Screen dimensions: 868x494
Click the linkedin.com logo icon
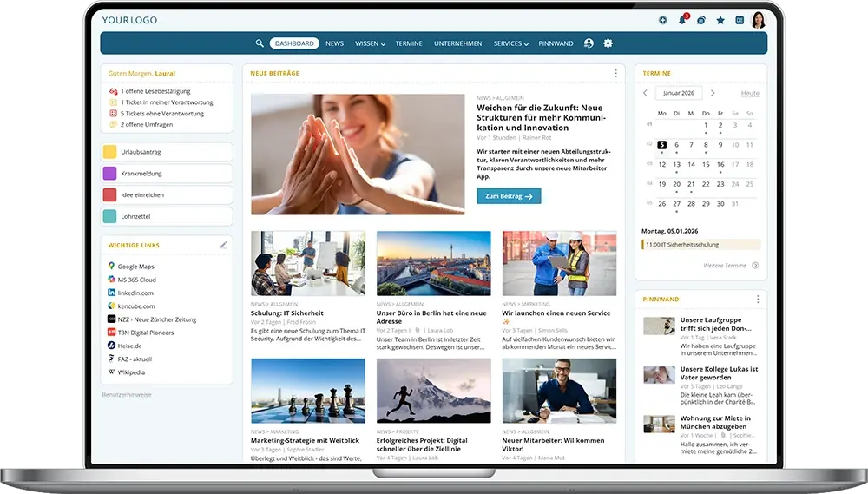pyautogui.click(x=111, y=293)
